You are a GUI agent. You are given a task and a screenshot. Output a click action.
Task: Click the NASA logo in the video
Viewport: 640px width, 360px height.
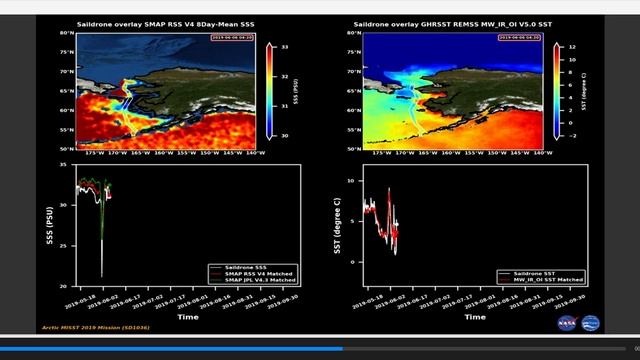tap(567, 323)
